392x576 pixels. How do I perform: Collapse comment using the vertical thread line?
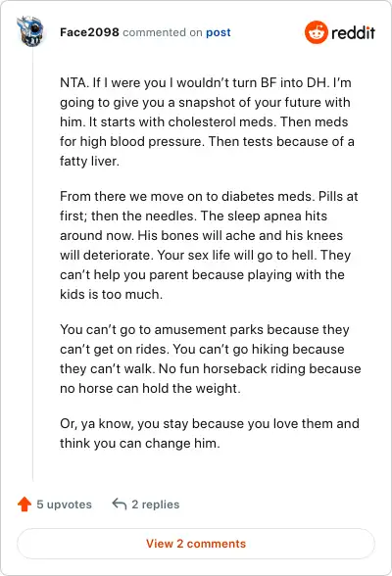click(32, 264)
